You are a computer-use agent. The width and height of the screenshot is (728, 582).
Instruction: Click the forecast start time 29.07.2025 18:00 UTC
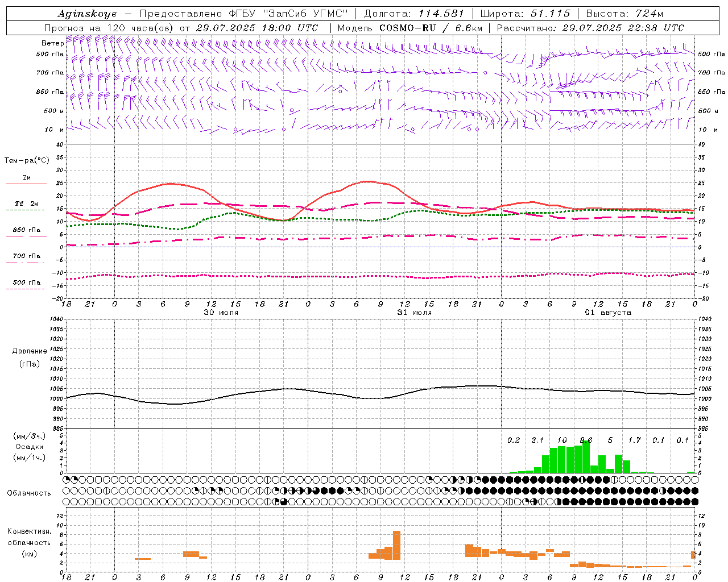pyautogui.click(x=257, y=28)
